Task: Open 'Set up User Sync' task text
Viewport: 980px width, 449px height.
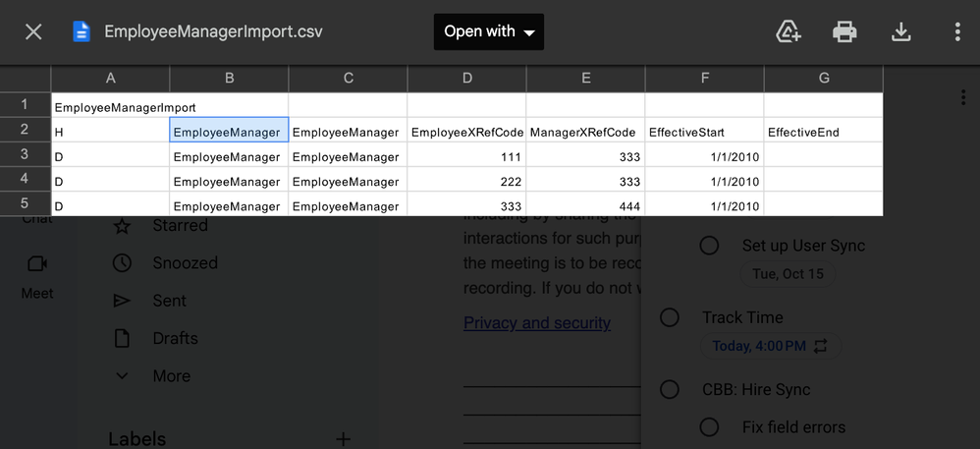Action: click(804, 246)
